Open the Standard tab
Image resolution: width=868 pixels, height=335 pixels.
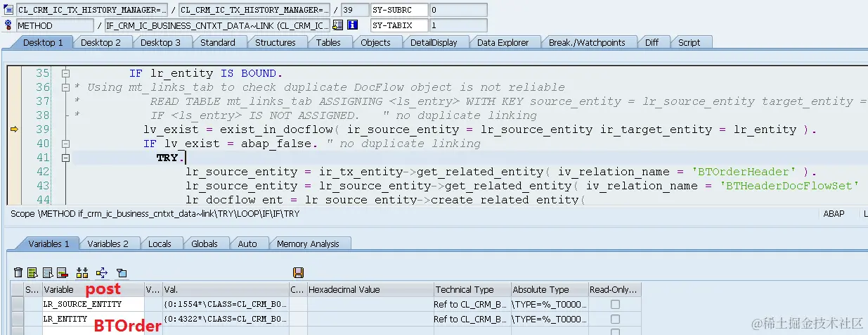218,42
